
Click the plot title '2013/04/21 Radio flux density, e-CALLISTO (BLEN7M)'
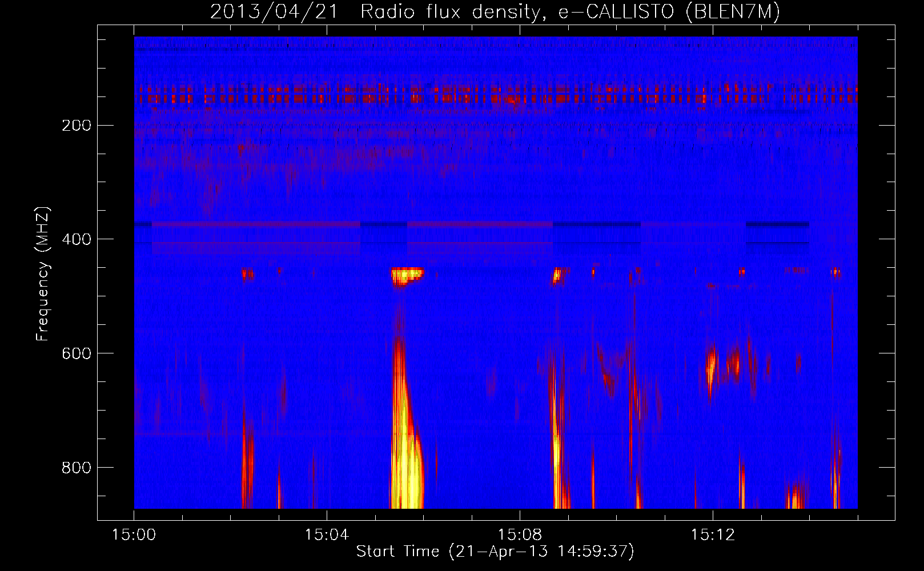[x=495, y=11]
